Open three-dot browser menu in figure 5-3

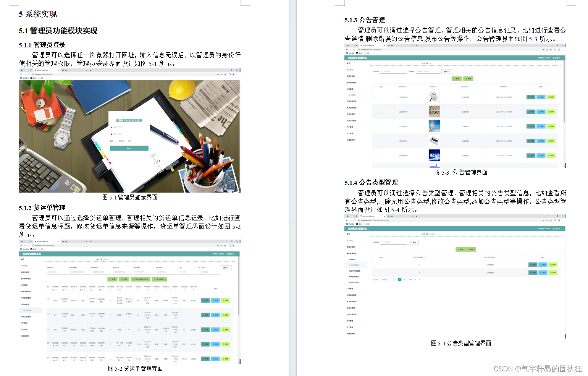[563, 49]
